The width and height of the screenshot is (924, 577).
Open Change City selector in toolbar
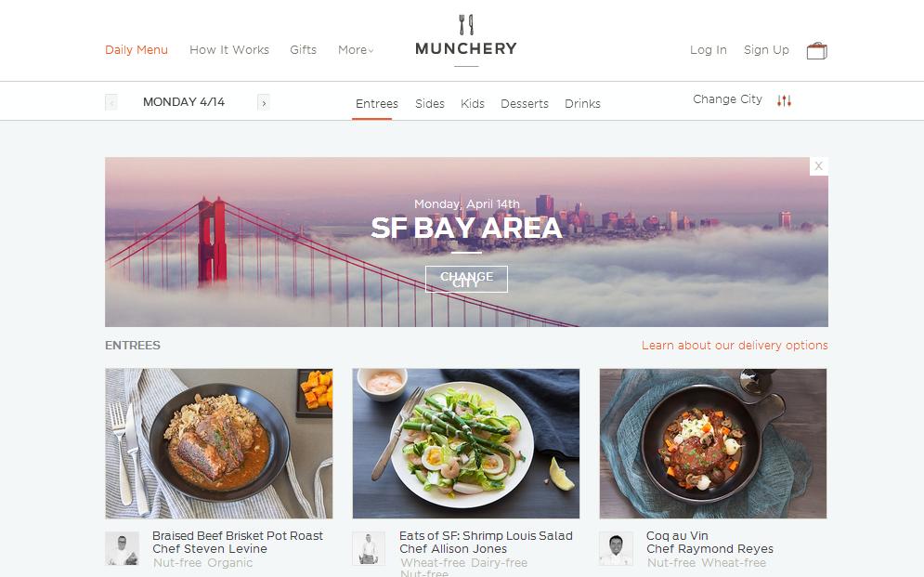727,99
